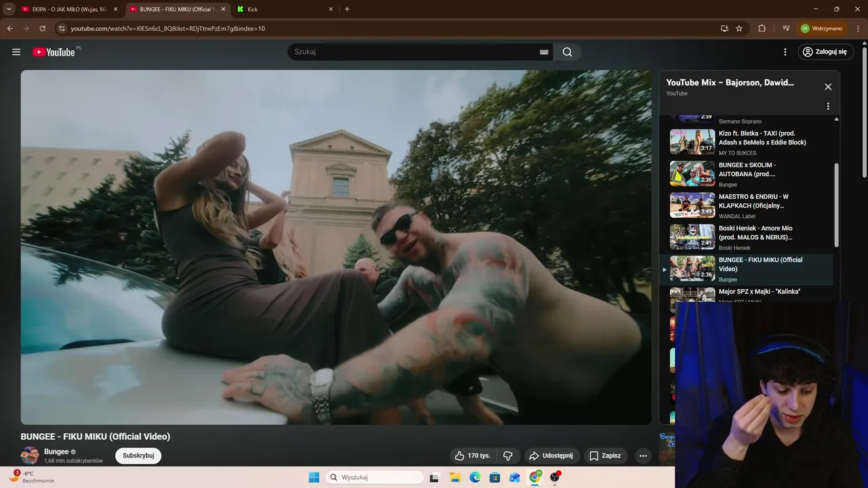Click the Windows Wyszukaj search box
The height and width of the screenshot is (488, 868).
pyautogui.click(x=374, y=477)
